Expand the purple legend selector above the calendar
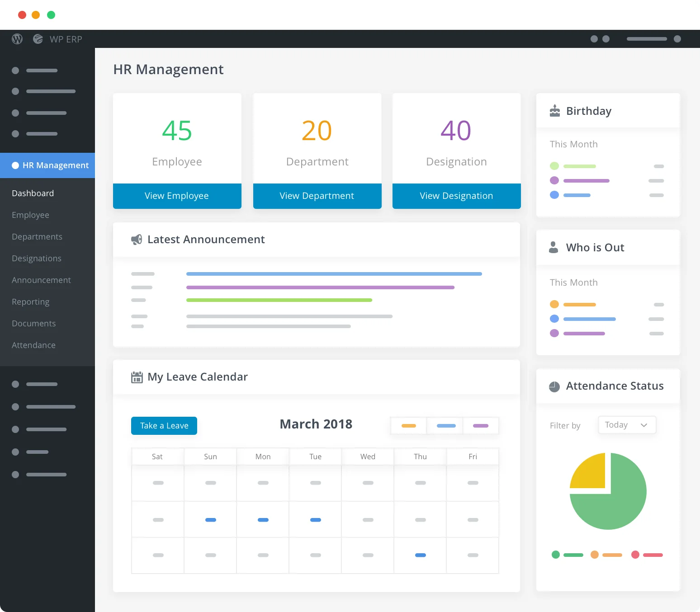 pyautogui.click(x=481, y=425)
